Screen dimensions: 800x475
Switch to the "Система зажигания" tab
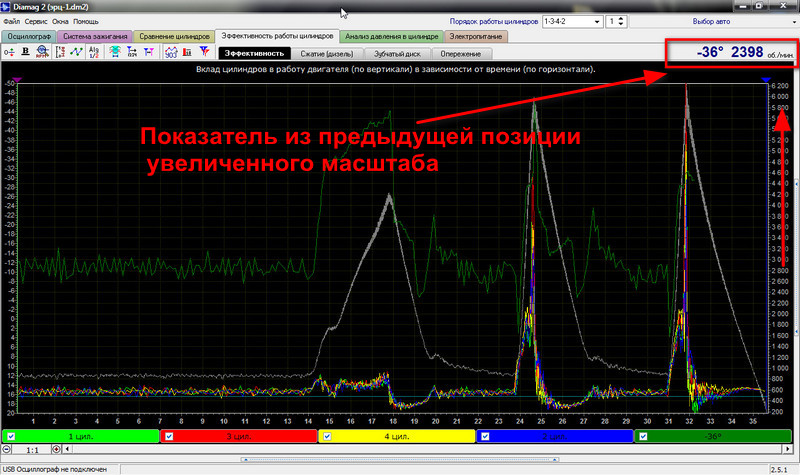tap(95, 37)
